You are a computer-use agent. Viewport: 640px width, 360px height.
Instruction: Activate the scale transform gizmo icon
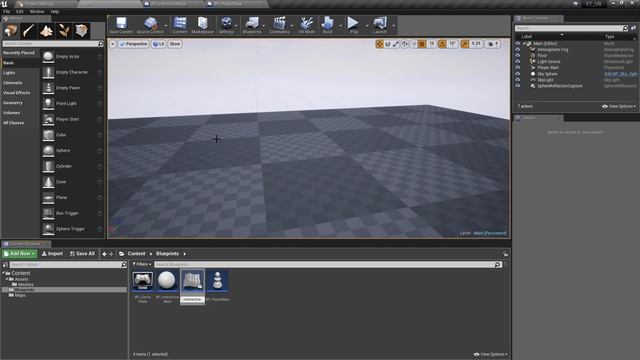pyautogui.click(x=396, y=44)
